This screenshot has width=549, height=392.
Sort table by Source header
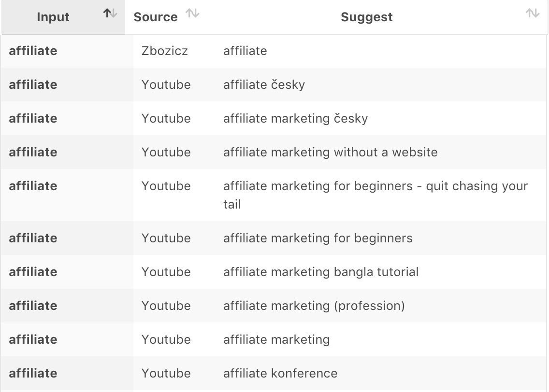(x=156, y=17)
